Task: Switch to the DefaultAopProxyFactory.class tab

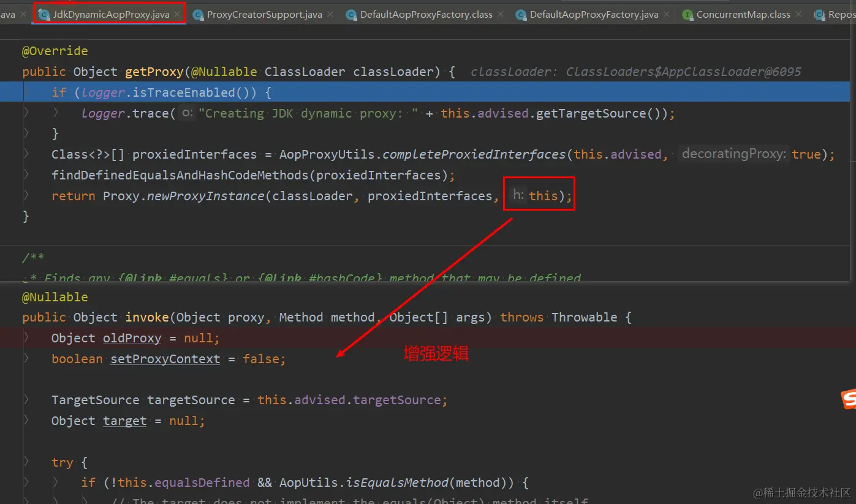Action: pos(426,14)
